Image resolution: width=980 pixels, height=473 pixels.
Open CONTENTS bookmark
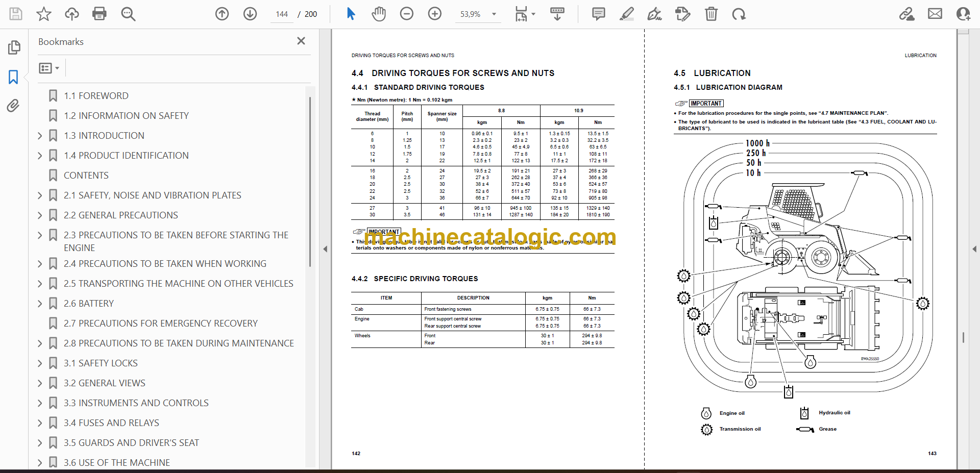tap(86, 176)
